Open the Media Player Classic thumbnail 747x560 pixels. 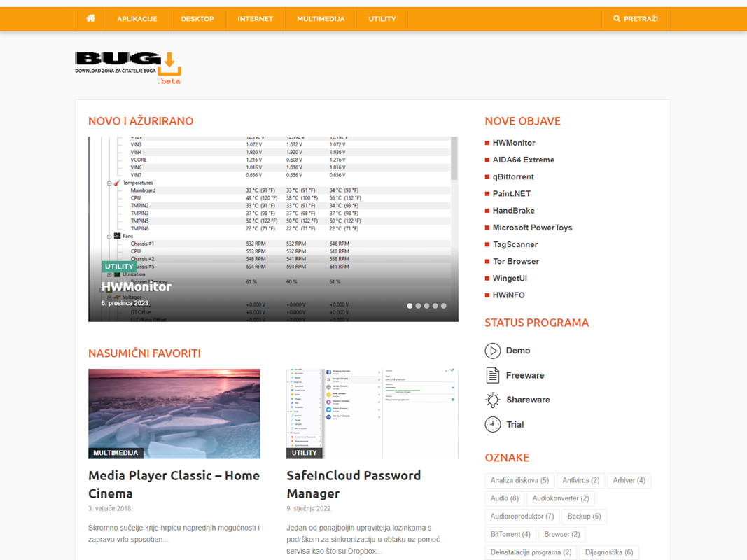174,414
